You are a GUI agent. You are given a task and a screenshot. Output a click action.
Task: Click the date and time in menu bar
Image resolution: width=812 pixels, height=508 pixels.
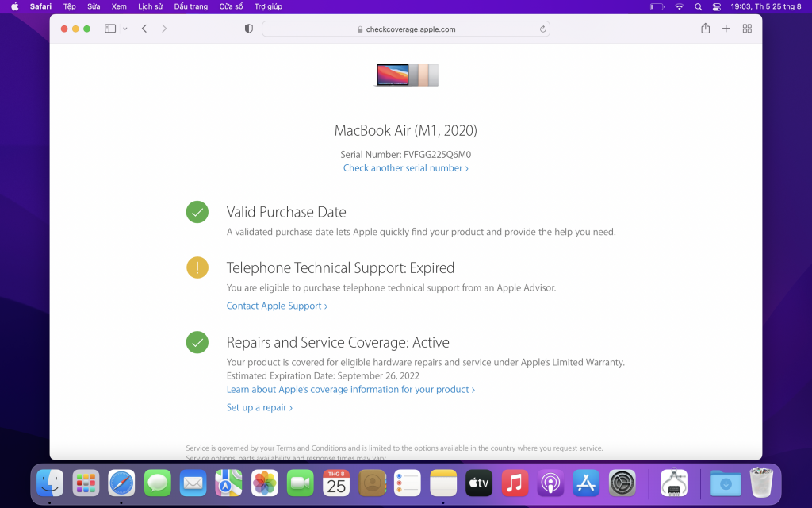coord(766,6)
